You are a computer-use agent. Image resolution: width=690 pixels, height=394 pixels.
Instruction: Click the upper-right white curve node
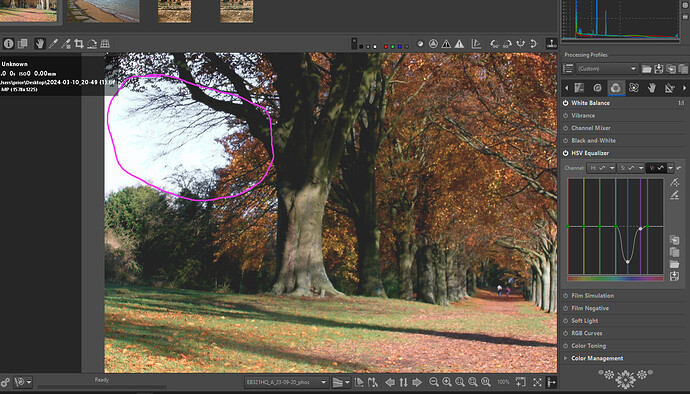click(641, 229)
